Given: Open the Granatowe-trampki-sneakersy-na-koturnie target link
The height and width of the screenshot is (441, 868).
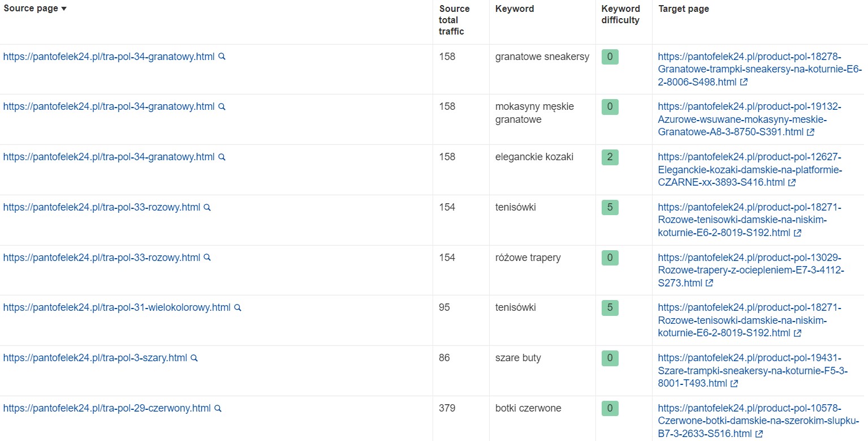Looking at the screenshot, I should (x=759, y=69).
